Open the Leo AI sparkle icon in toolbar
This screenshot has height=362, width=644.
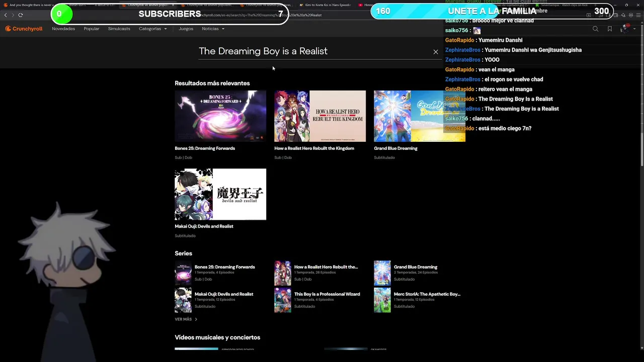[624, 15]
